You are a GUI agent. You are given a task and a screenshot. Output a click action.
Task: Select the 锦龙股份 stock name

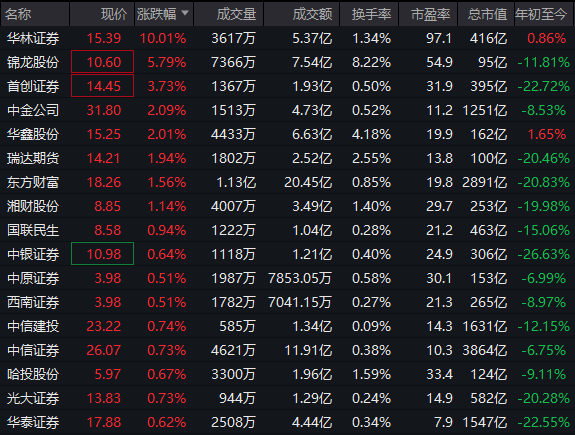pos(33,62)
